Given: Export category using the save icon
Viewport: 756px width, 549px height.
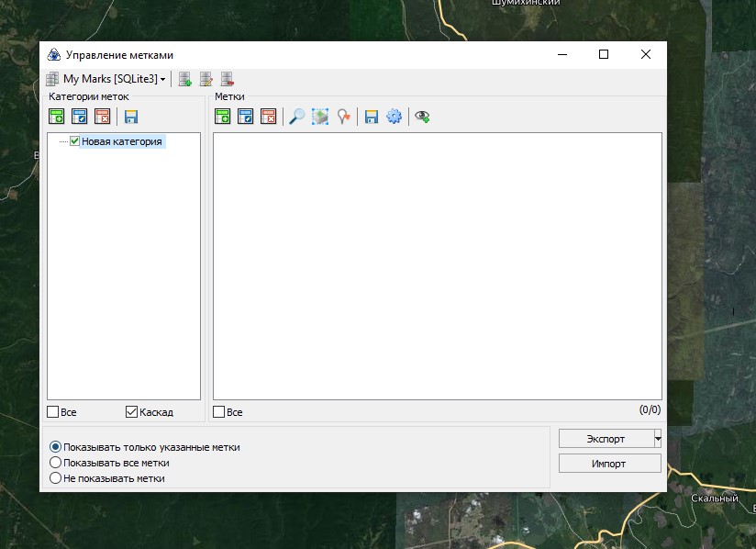Looking at the screenshot, I should (x=131, y=117).
